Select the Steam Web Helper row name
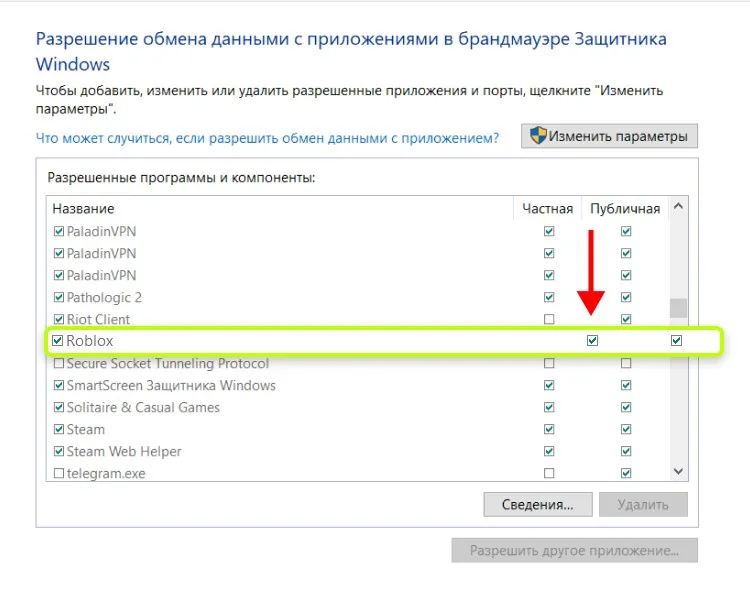Viewport: 750px width, 600px height. [x=124, y=452]
